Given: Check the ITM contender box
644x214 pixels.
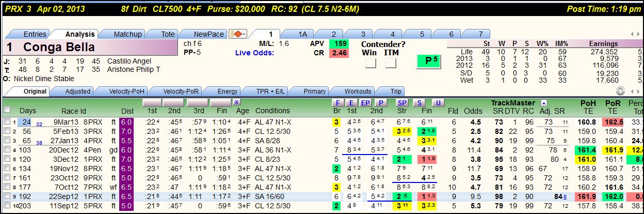Looking at the screenshot, I should [x=391, y=63].
